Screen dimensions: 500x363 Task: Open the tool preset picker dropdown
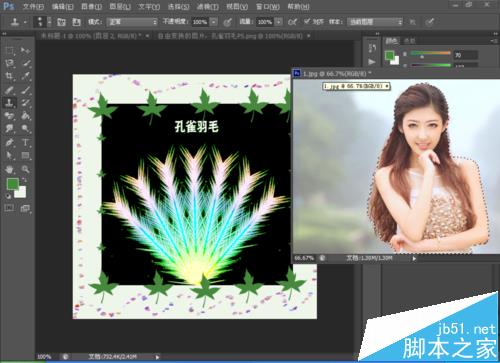pos(25,22)
